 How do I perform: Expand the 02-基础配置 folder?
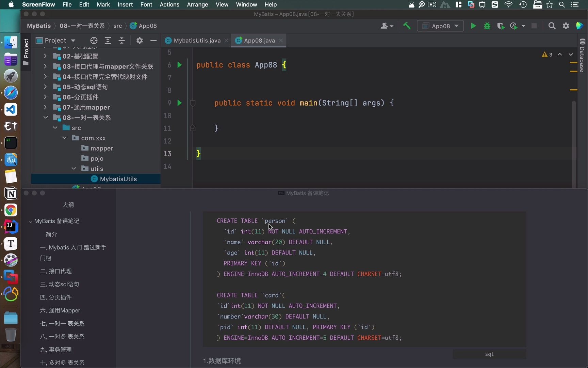point(45,56)
